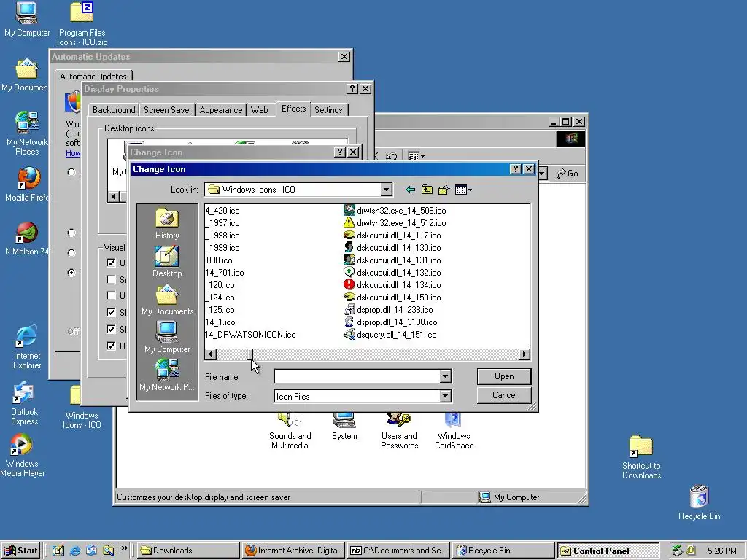Toggle the last Visual effects checkbox
This screenshot has height=560, width=747.
coord(111,346)
